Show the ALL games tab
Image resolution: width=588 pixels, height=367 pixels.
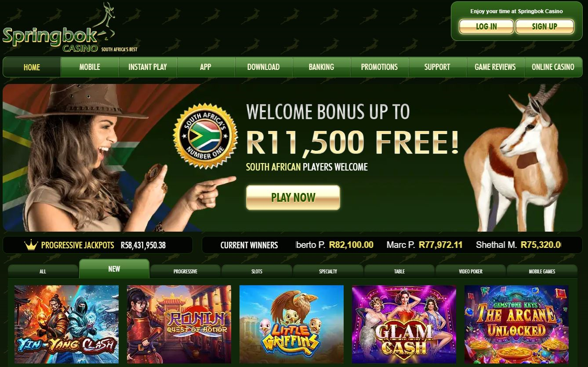[x=43, y=271]
